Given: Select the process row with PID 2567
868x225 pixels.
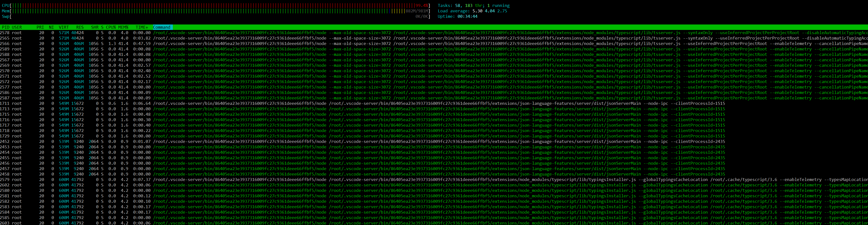Looking at the screenshot, I should pyautogui.click(x=434, y=60).
